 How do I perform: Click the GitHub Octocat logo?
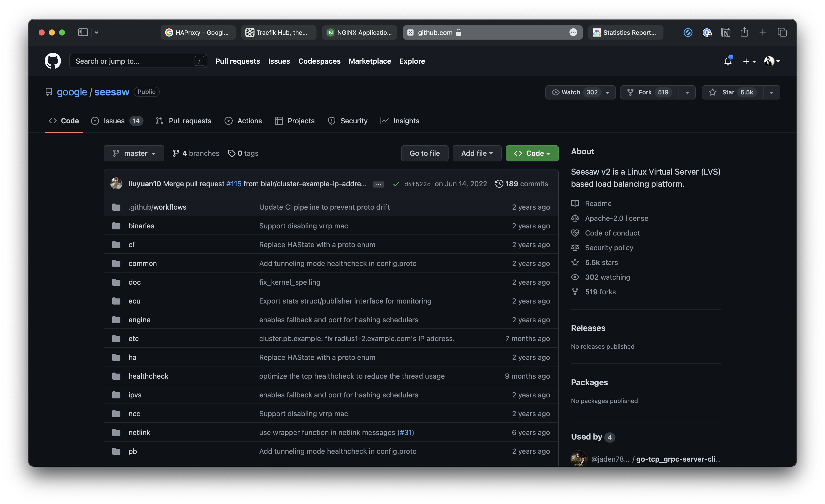point(53,61)
